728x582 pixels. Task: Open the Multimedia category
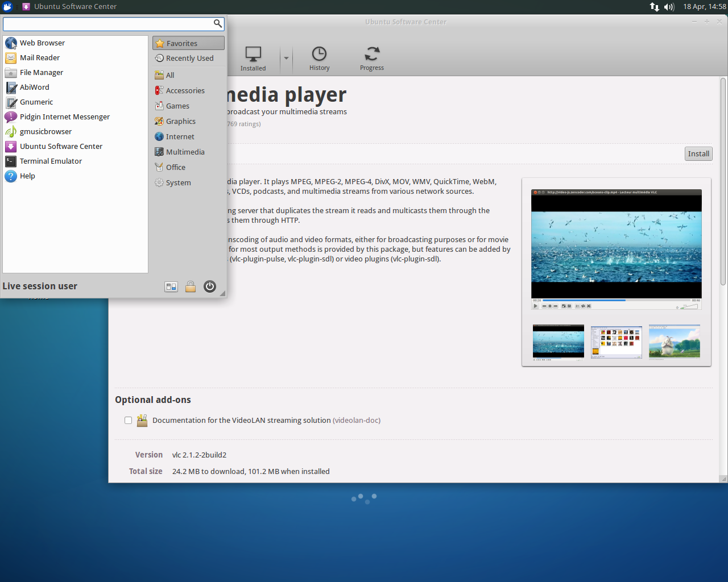click(x=188, y=152)
